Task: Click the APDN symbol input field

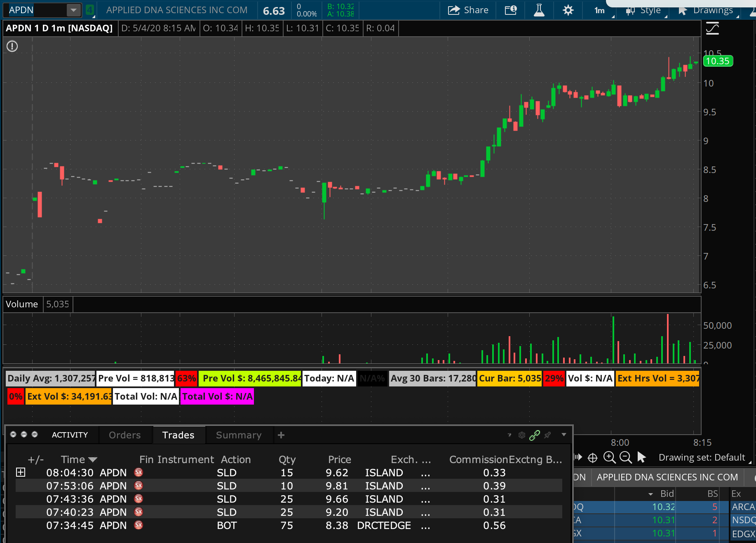Action: pos(35,10)
